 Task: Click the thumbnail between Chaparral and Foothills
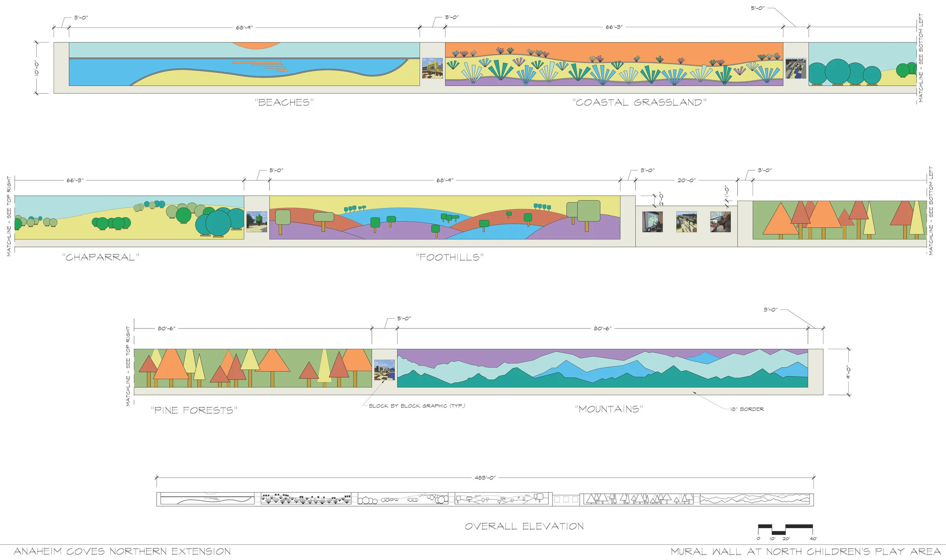257,222
